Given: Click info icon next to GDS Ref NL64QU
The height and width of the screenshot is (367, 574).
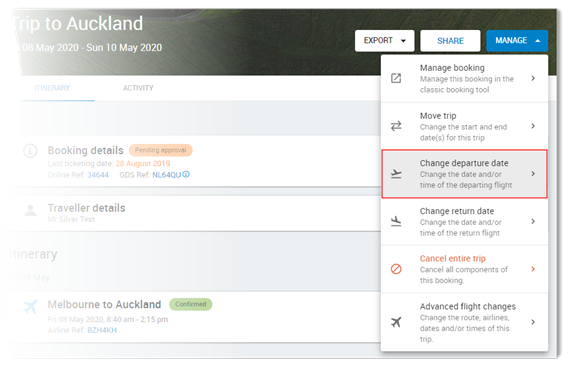Looking at the screenshot, I should [x=186, y=175].
